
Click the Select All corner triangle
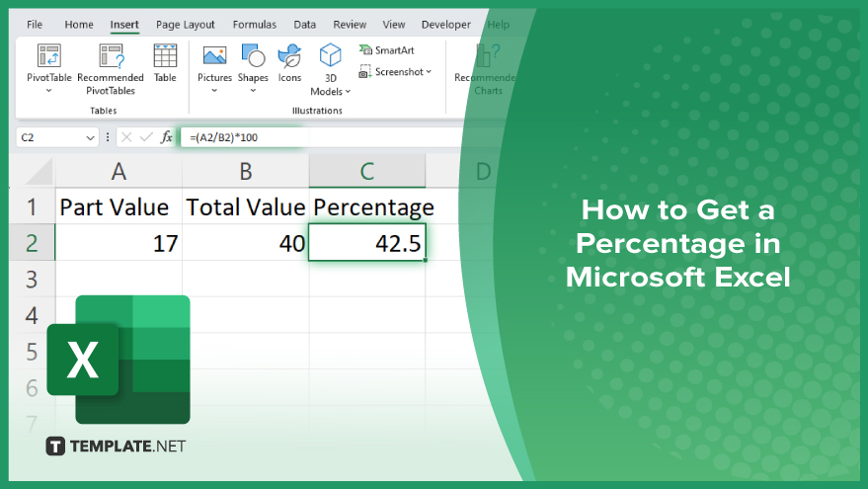(x=39, y=172)
